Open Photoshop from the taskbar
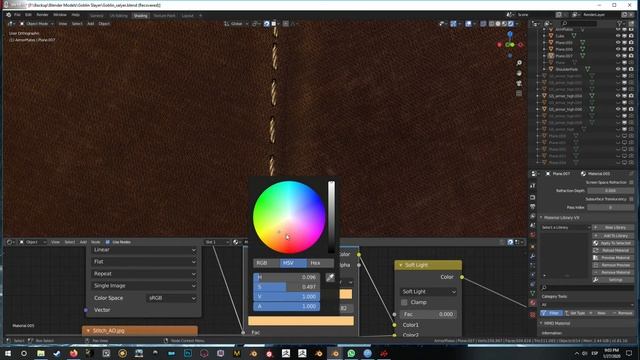 click(188, 353)
